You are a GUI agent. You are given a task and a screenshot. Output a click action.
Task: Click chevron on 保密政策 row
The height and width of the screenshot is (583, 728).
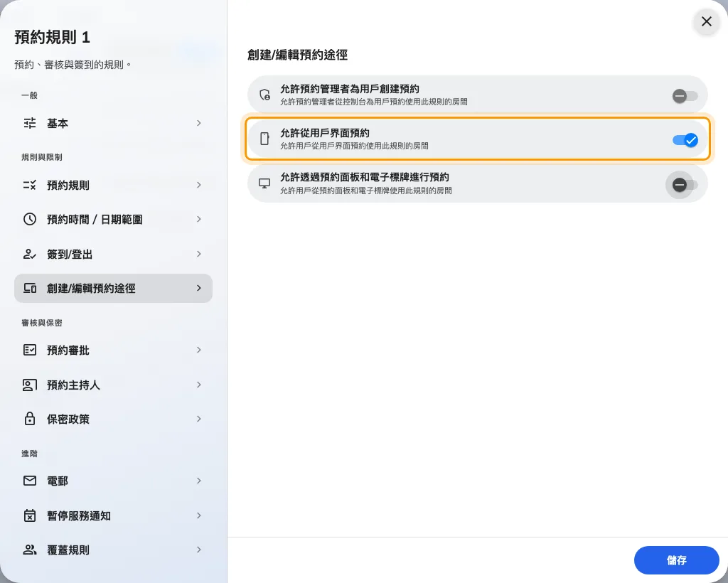click(199, 419)
